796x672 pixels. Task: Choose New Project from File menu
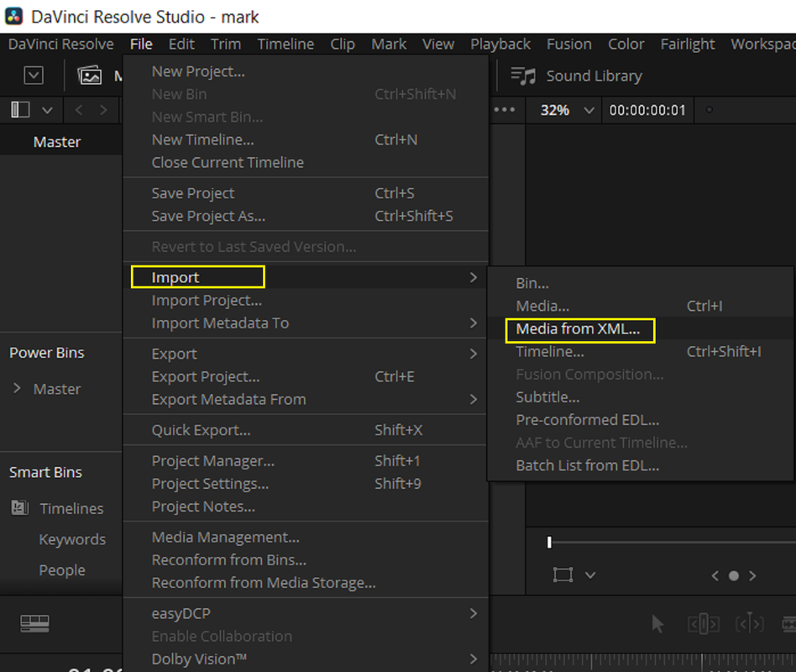306,71
